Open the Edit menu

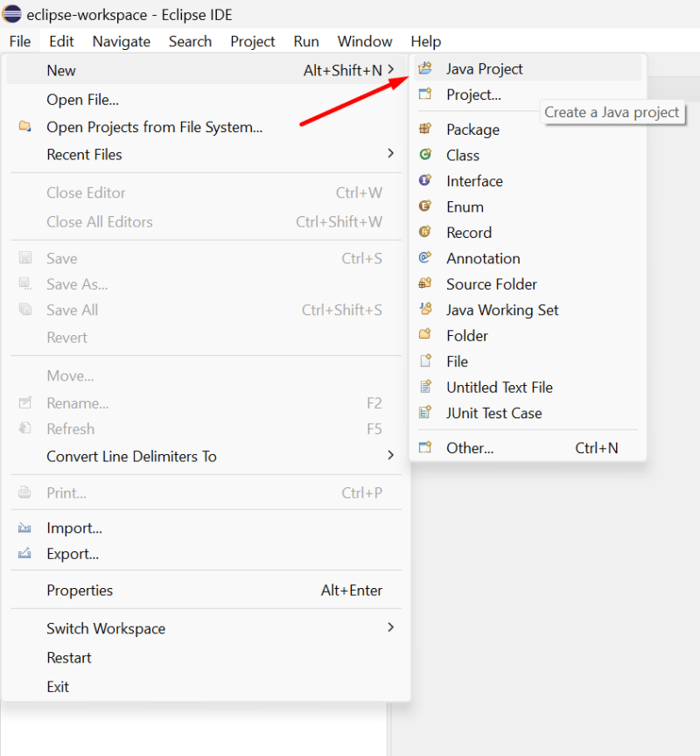point(61,41)
